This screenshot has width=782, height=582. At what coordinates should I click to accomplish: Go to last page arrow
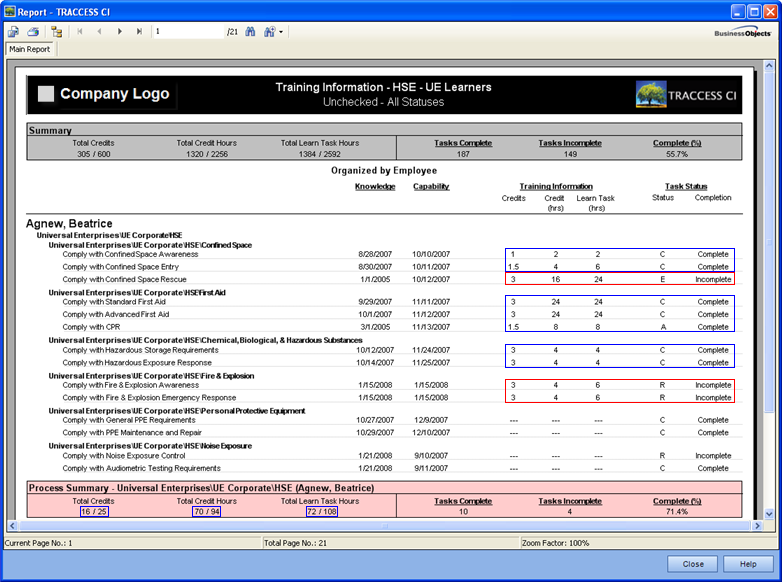(139, 31)
